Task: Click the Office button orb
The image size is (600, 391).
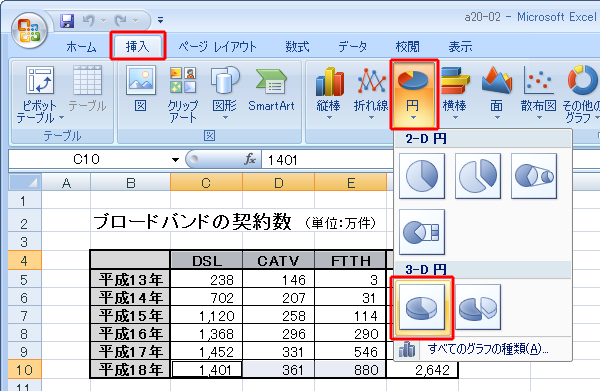Action: point(29,31)
